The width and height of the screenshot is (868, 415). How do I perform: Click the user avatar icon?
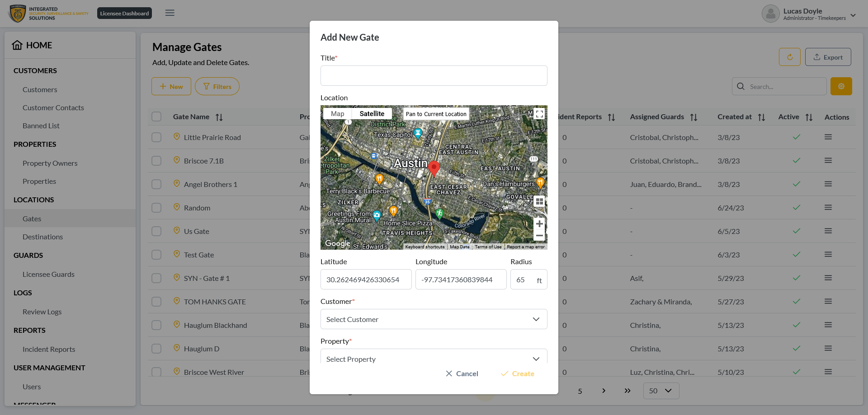click(x=771, y=14)
